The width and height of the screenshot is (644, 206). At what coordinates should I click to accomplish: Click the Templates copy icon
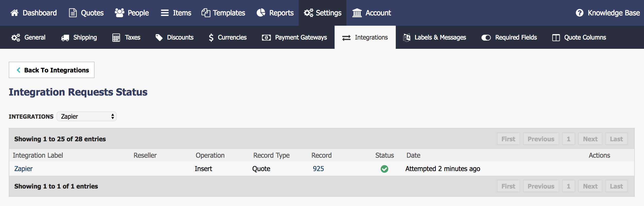tap(206, 13)
